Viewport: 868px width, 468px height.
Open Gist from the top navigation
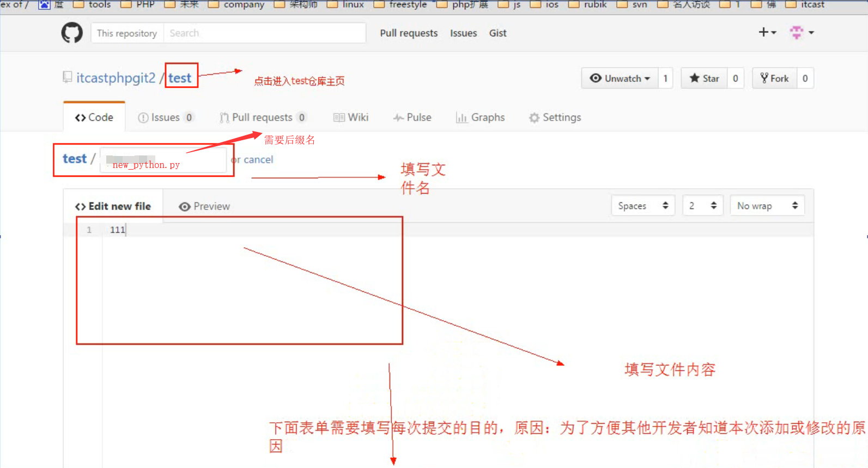coord(497,33)
